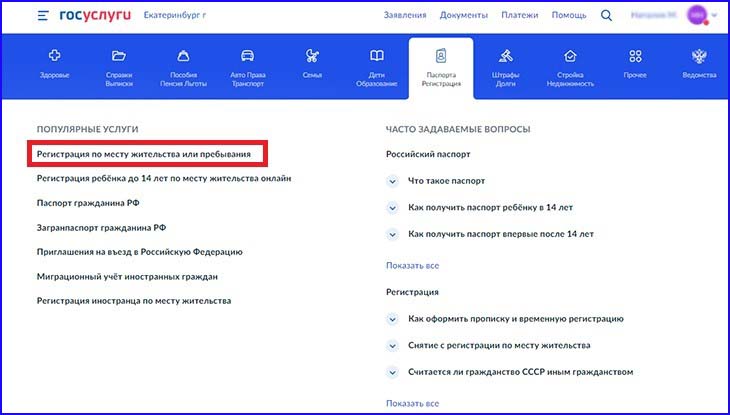Open Пособия Пенсия Льготы category icon
The width and height of the screenshot is (730, 415).
point(184,56)
